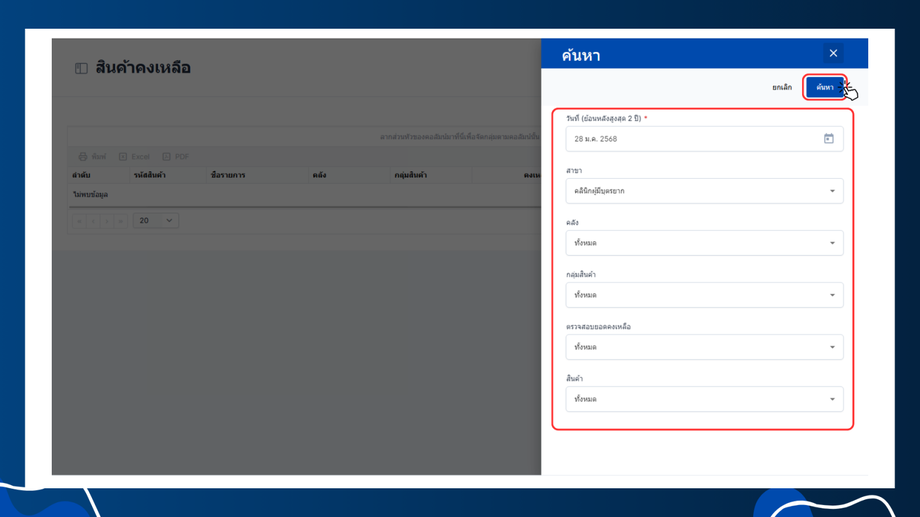Open the calendar date picker icon
This screenshot has width=920, height=517.
(x=828, y=139)
